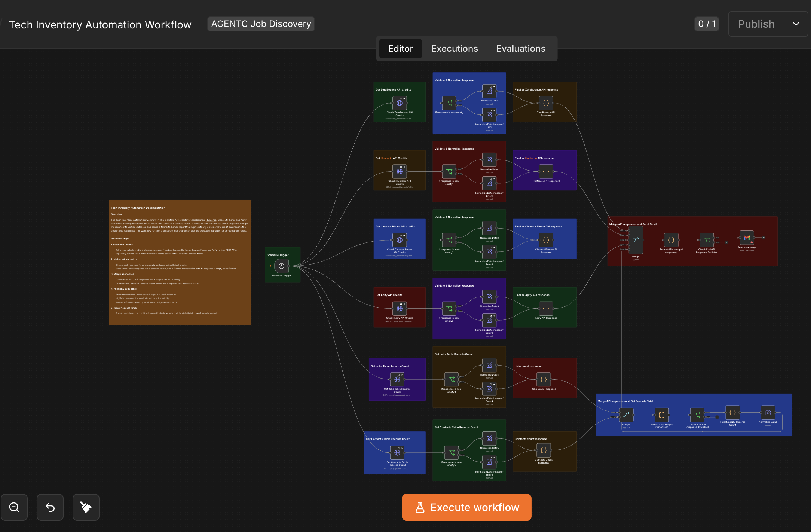Select the Merge node in the Gmail group

(636, 240)
